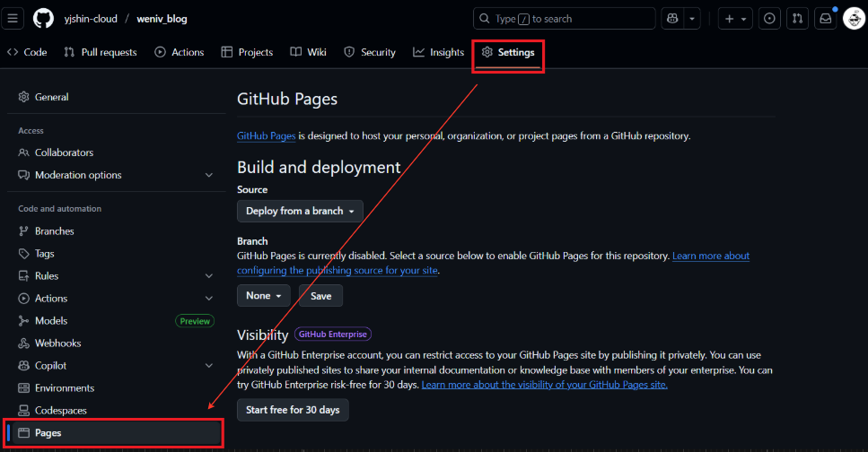868x452 pixels.
Task: Go to the GitHub home logo
Action: point(43,19)
